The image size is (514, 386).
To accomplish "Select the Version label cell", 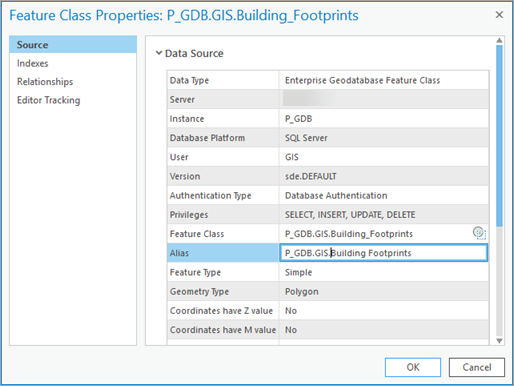I will (x=223, y=176).
